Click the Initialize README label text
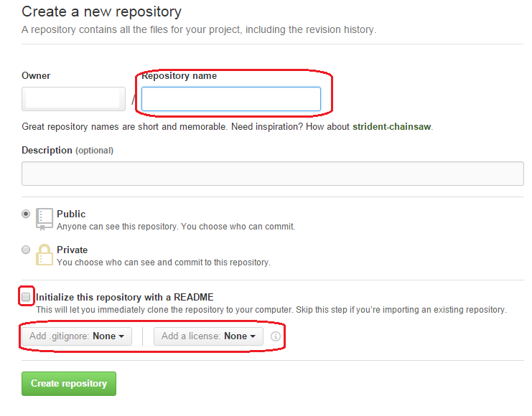The image size is (532, 416). (125, 298)
